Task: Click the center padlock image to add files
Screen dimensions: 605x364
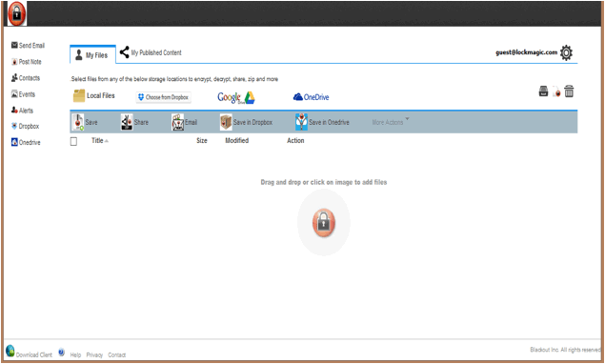Action: 323,223
